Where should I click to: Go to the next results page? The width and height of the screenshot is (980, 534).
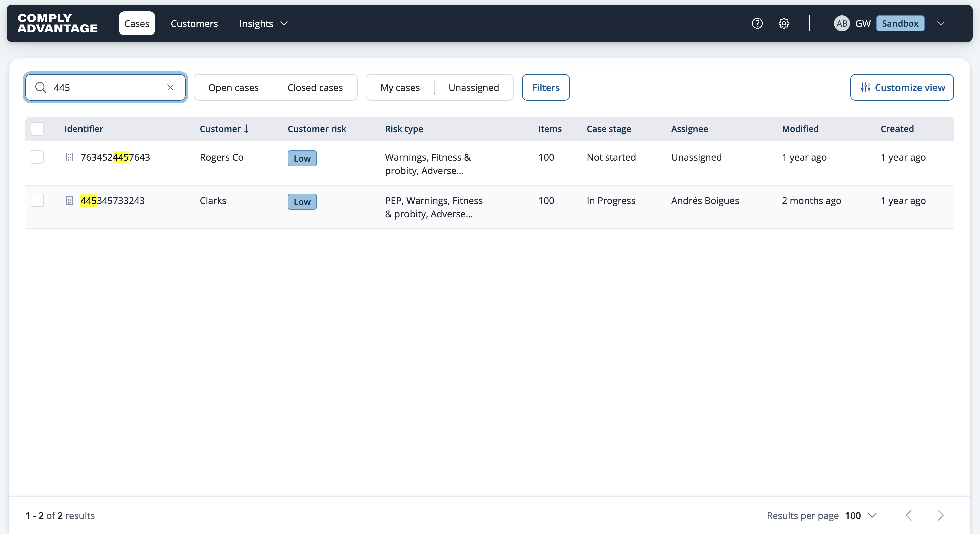point(941,515)
